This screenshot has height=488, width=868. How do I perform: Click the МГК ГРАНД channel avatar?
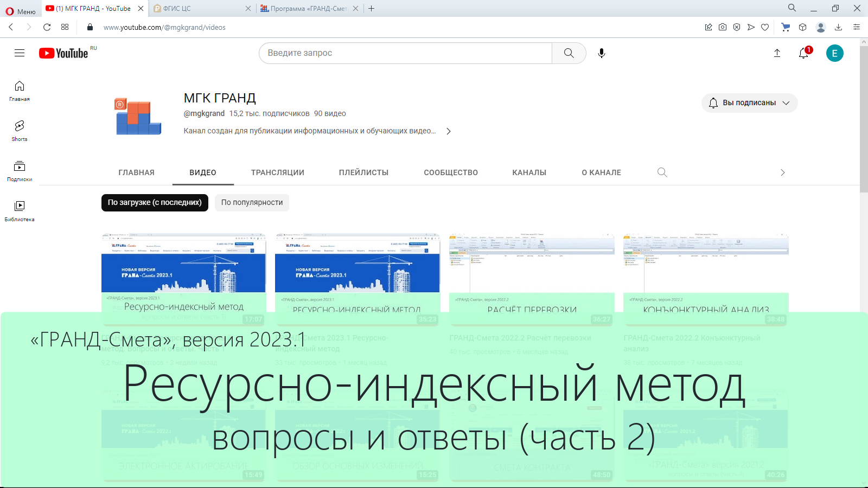[138, 115]
